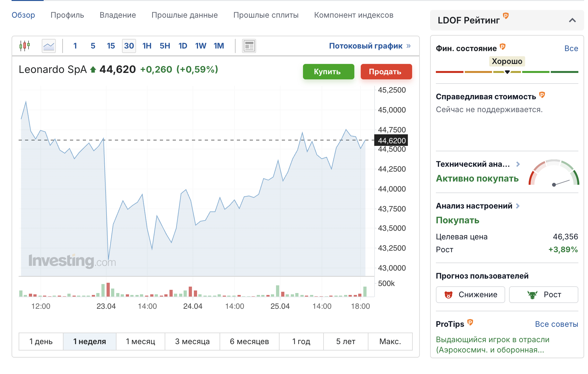Open the Компонент индексов tab
This screenshot has height=374, width=588.
point(354,15)
